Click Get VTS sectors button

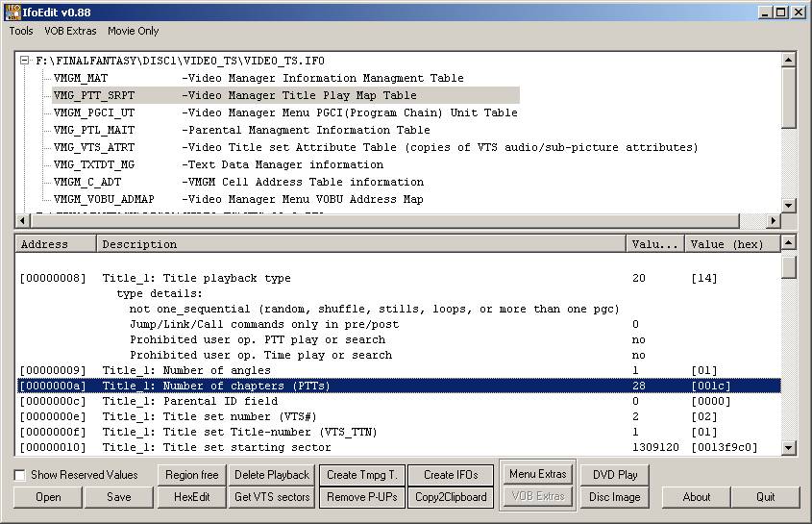tap(272, 497)
